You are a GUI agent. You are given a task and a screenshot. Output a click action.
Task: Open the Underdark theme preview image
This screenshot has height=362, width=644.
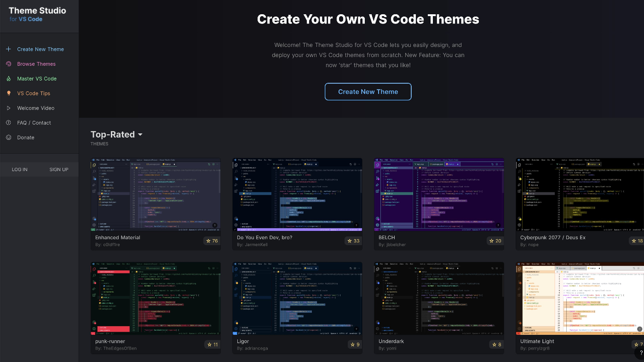[439, 299]
